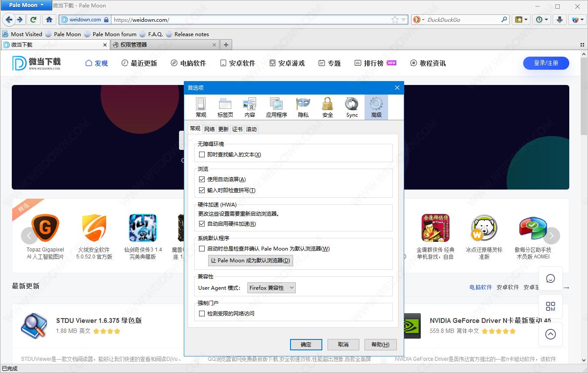Open a new tab with the plus button
The height and width of the screenshot is (373, 588).
[226, 44]
